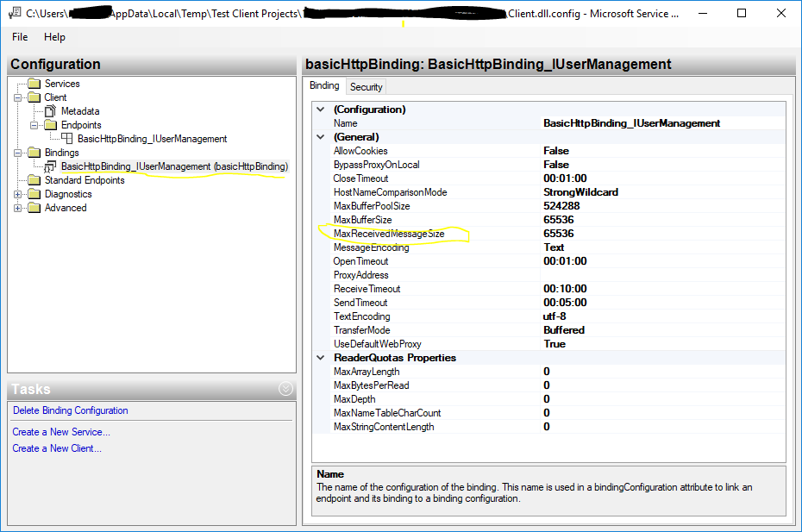
Task: Click Create a New Client link
Action: tap(57, 448)
